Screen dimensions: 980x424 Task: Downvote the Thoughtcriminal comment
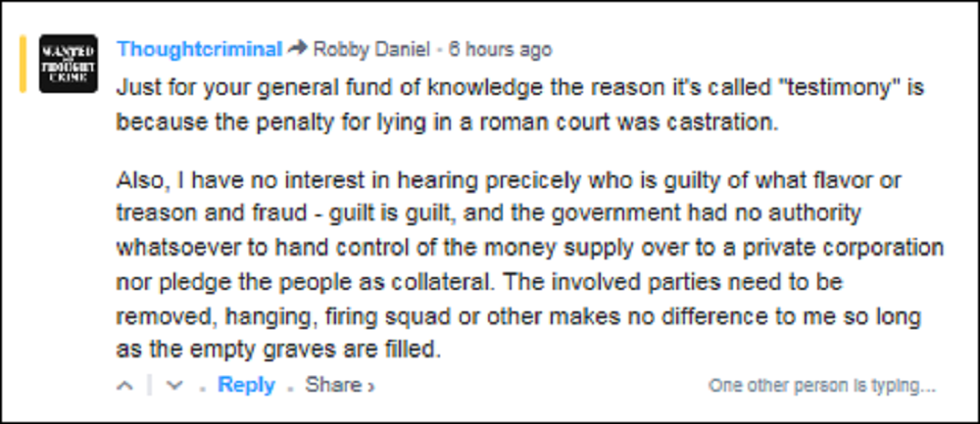[174, 386]
